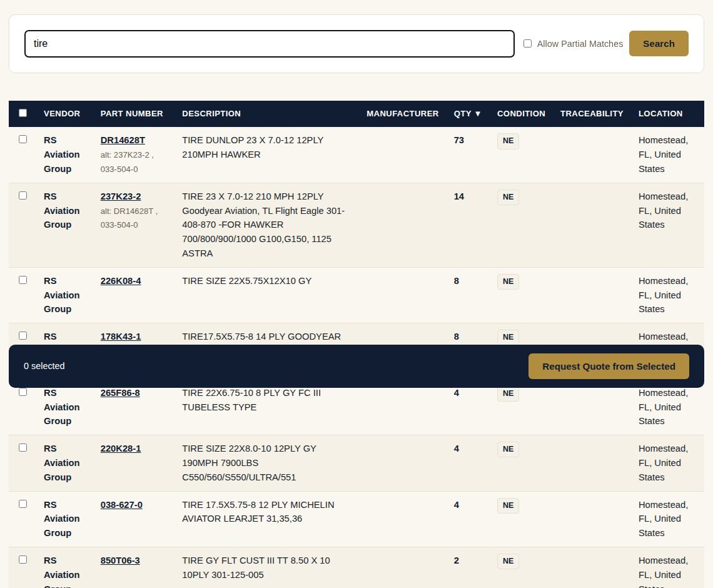Click description "TIRE 22X6.75-10 8 PLY GY FC III"

[251, 393]
